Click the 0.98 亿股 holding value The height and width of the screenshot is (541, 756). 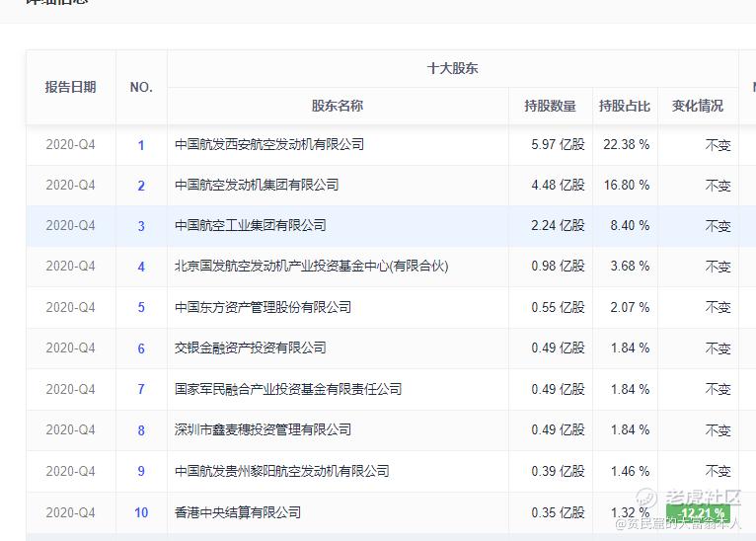(558, 267)
